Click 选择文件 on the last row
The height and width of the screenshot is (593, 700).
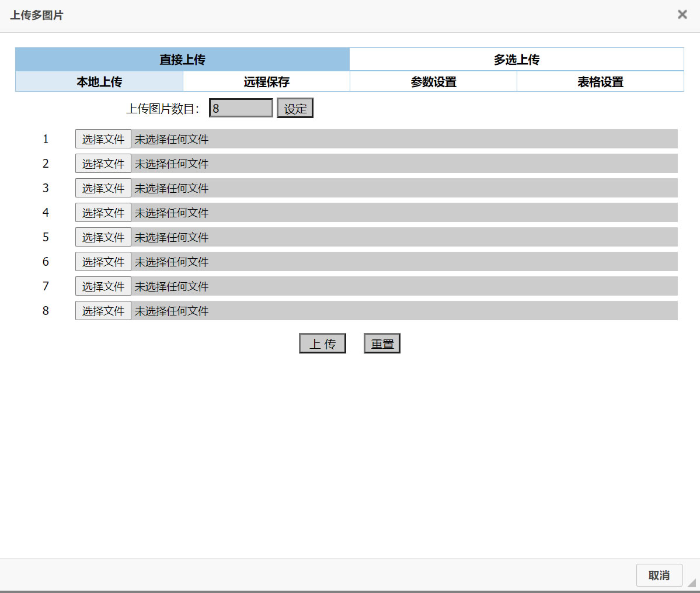(103, 310)
